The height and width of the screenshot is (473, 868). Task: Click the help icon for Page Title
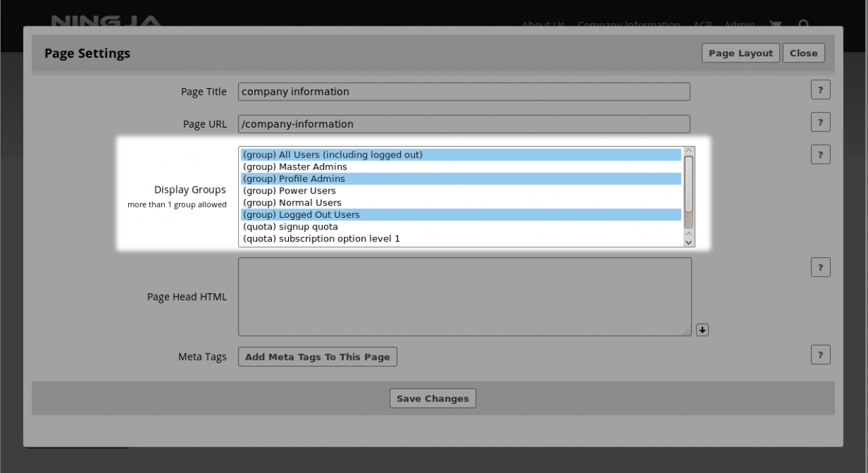pos(820,90)
